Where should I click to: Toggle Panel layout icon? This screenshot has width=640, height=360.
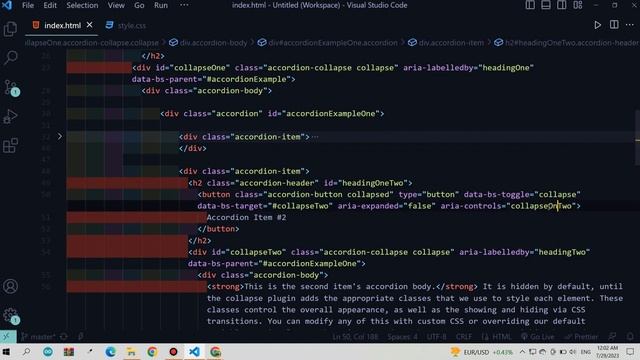click(546, 5)
